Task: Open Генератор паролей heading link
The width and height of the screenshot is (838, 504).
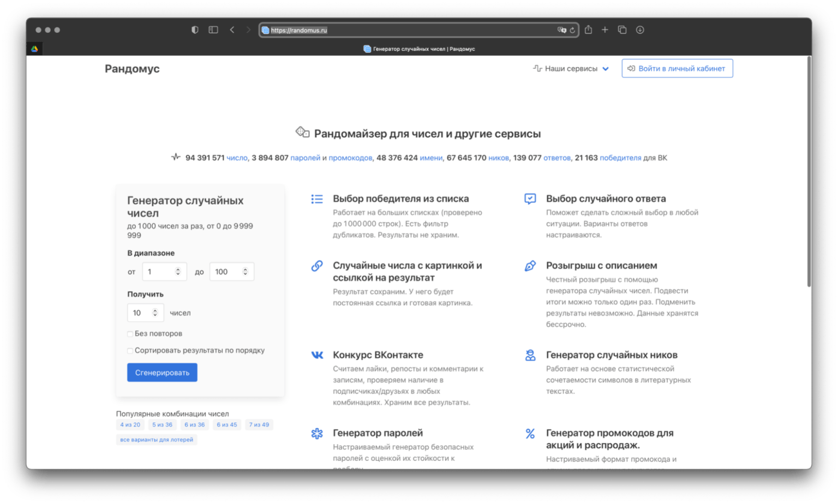Action: 378,433
